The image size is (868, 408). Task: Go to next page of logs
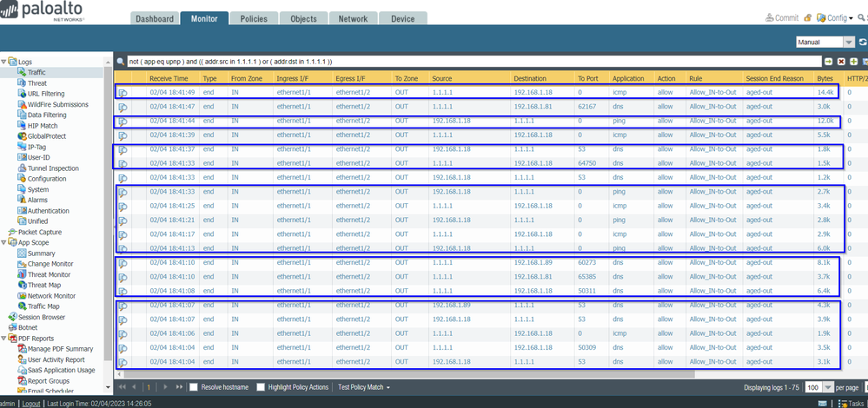(x=167, y=387)
